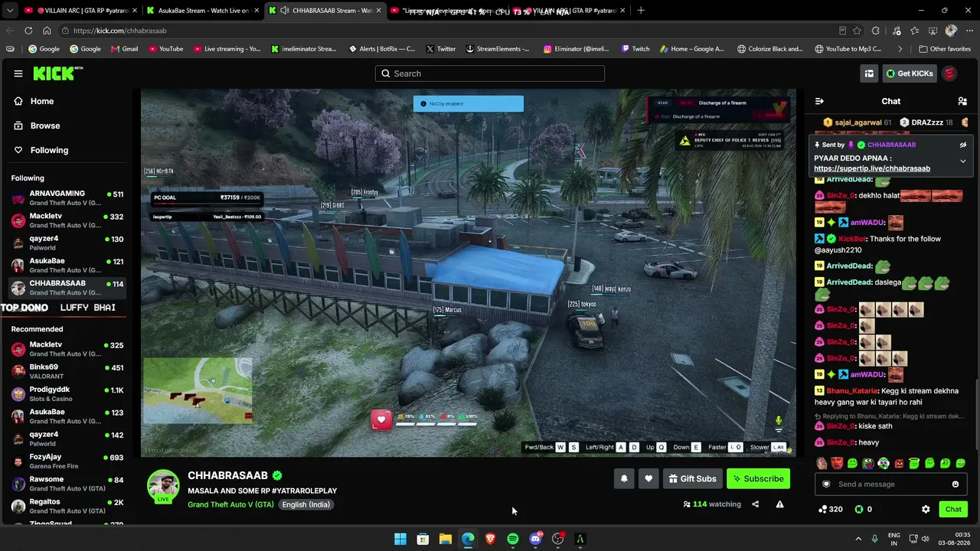Open the Kick hamburger sidebar menu
The image size is (980, 551).
coord(18,73)
